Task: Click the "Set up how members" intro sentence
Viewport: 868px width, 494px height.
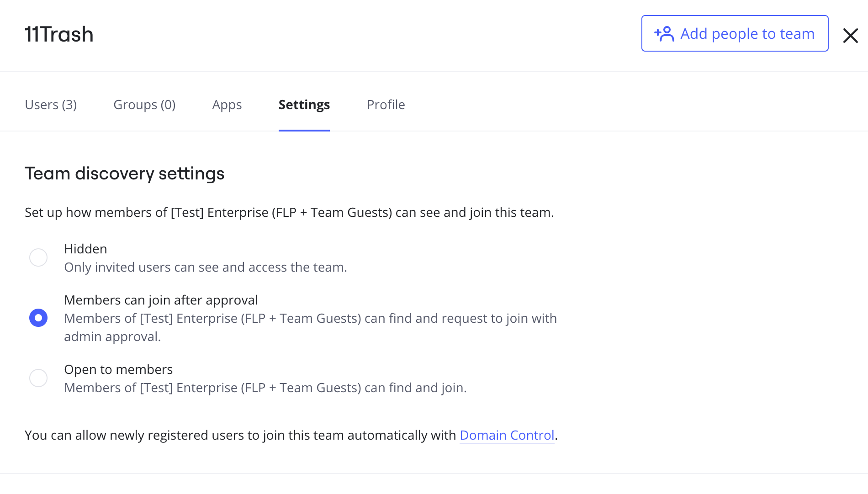Action: [289, 212]
